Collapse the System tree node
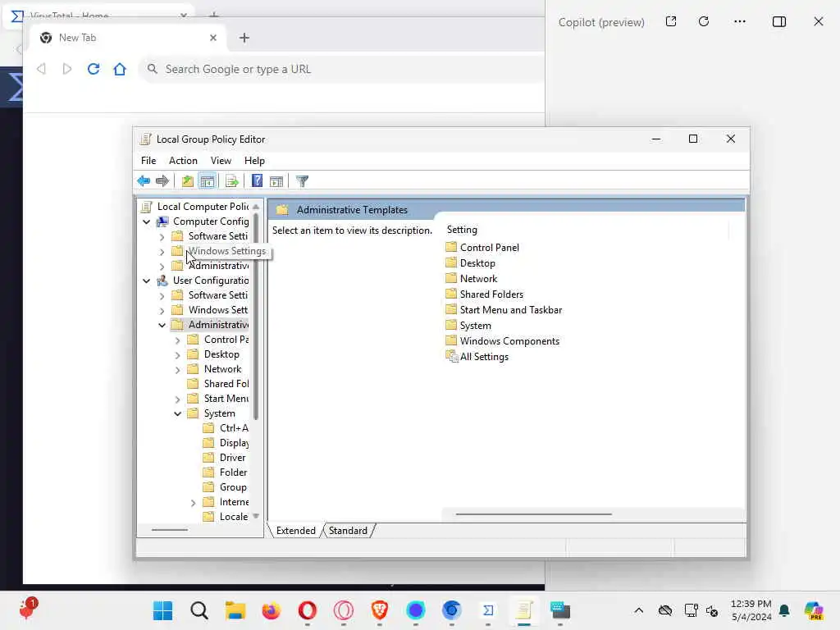Viewport: 840px width, 630px height. (x=177, y=413)
